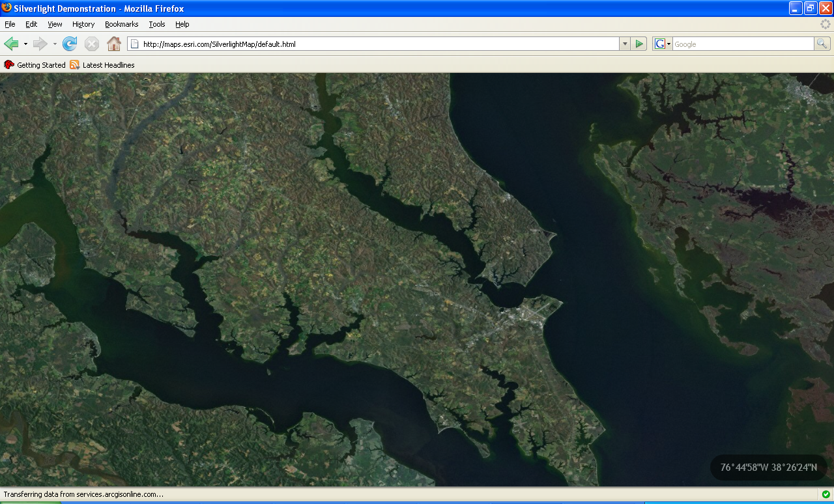834x504 pixels.
Task: Open the Tools menu
Action: (x=157, y=24)
